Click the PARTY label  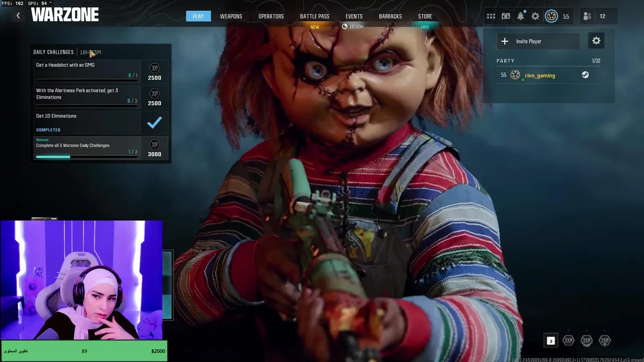click(x=506, y=61)
